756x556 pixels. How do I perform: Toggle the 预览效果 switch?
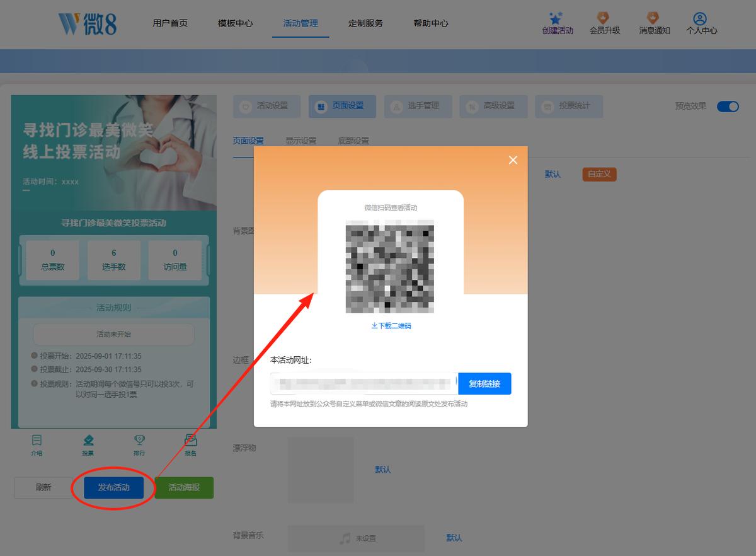[x=728, y=106]
